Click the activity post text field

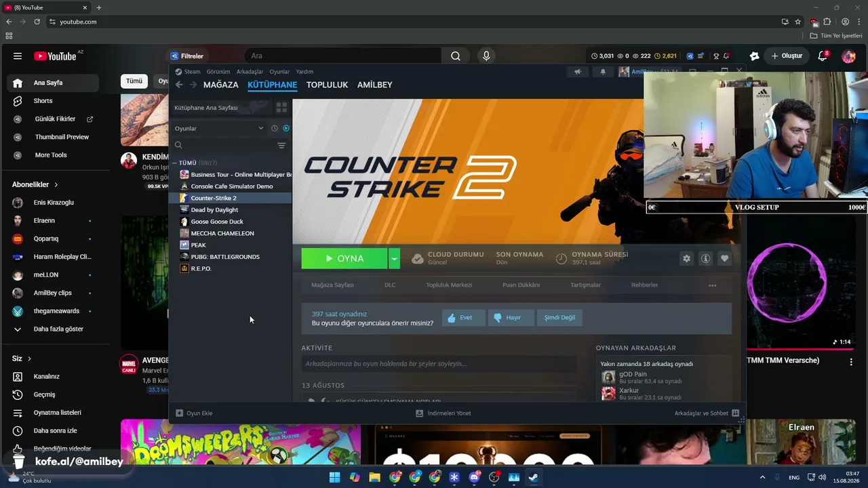click(439, 364)
